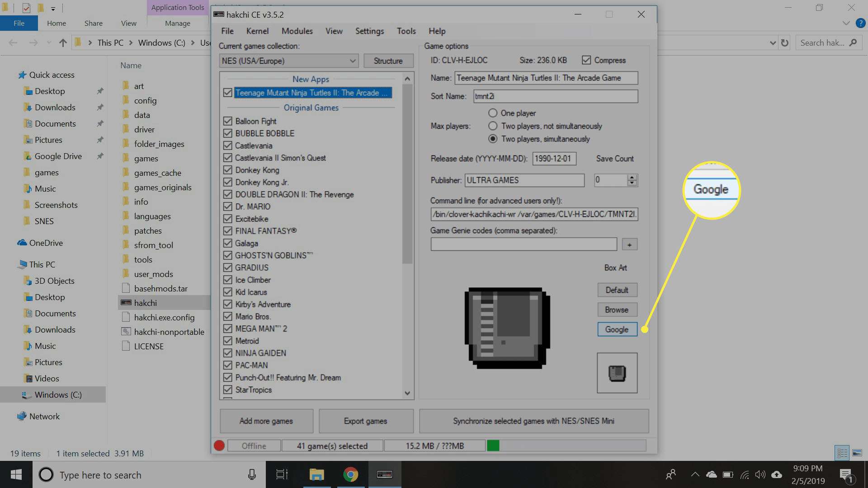Click the Synchronize selected games button
The height and width of the screenshot is (488, 868).
[x=533, y=420]
